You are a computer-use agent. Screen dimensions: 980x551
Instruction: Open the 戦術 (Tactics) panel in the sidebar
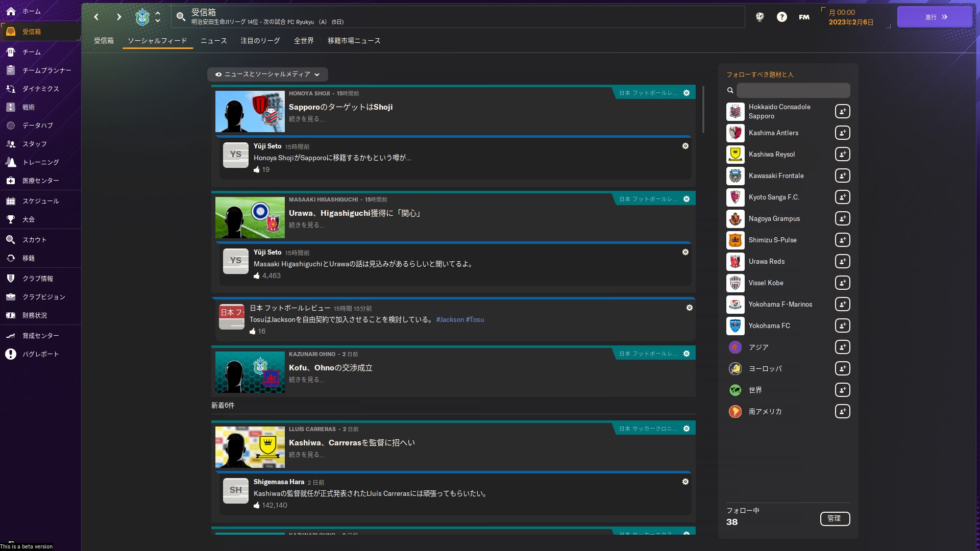point(32,107)
